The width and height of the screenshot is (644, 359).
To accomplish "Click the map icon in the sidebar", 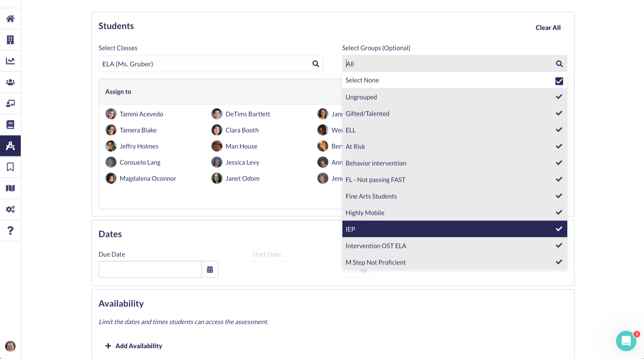I will pos(10,188).
